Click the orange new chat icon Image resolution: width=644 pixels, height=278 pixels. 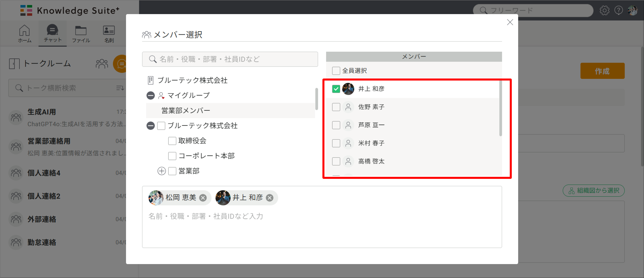(120, 64)
